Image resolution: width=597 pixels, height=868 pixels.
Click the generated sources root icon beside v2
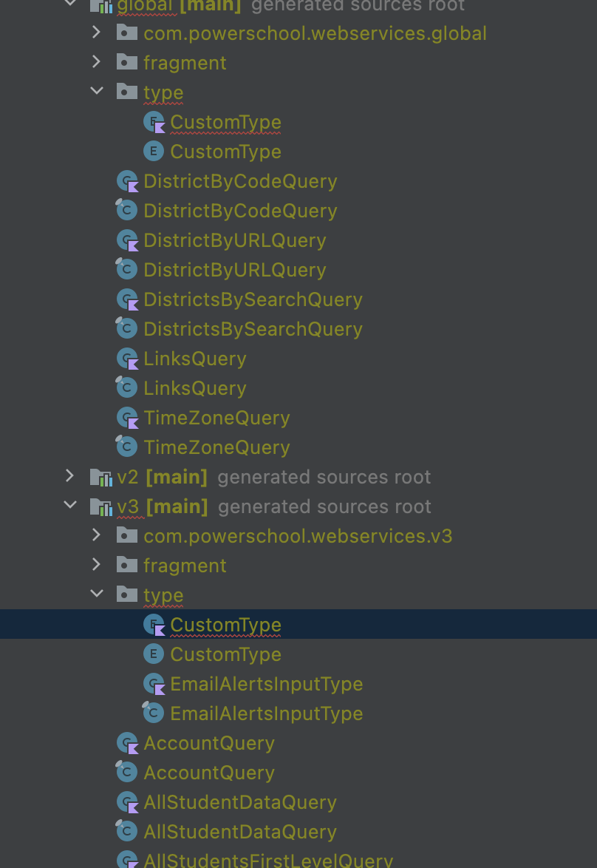pos(101,476)
